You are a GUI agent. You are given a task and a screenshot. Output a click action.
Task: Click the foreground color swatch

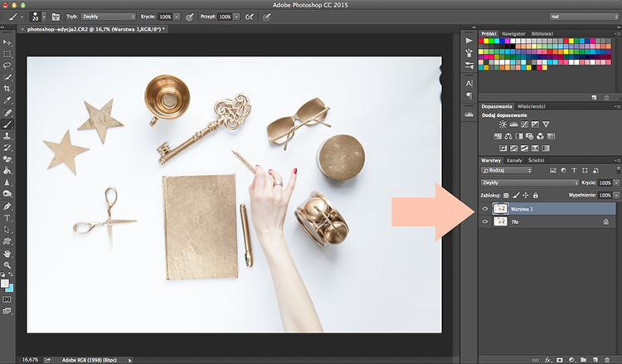[4, 284]
